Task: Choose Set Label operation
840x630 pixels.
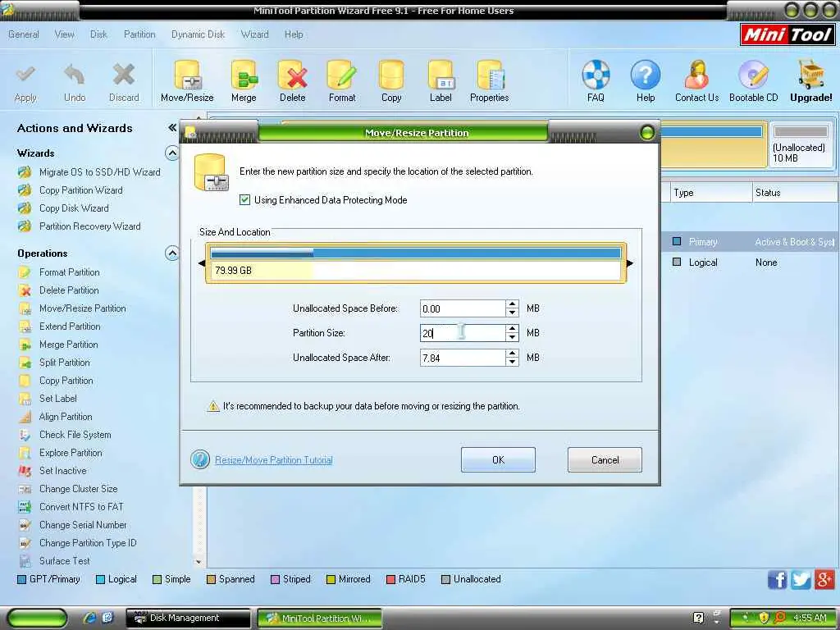Action: (58, 399)
